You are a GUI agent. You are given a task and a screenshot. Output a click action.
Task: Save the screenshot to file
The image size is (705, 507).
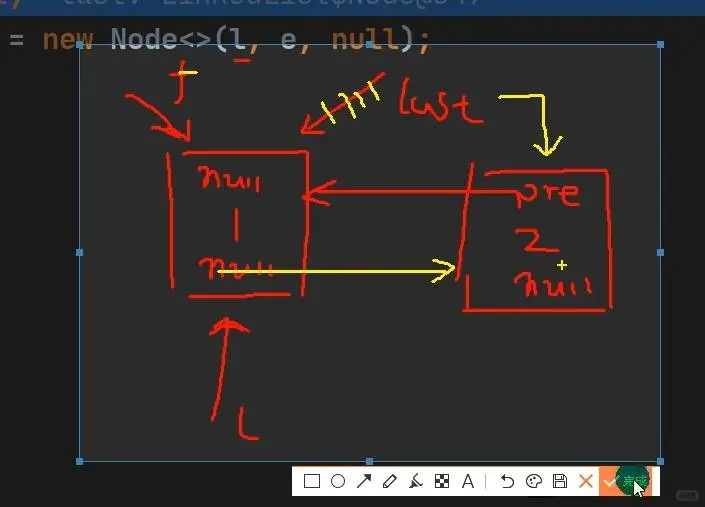(560, 481)
